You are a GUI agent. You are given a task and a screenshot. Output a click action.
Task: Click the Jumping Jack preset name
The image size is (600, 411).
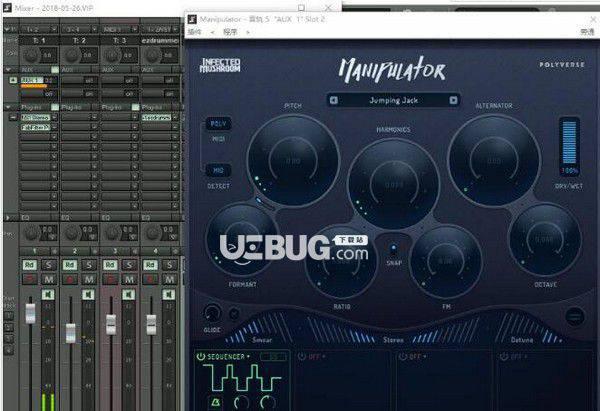[393, 100]
